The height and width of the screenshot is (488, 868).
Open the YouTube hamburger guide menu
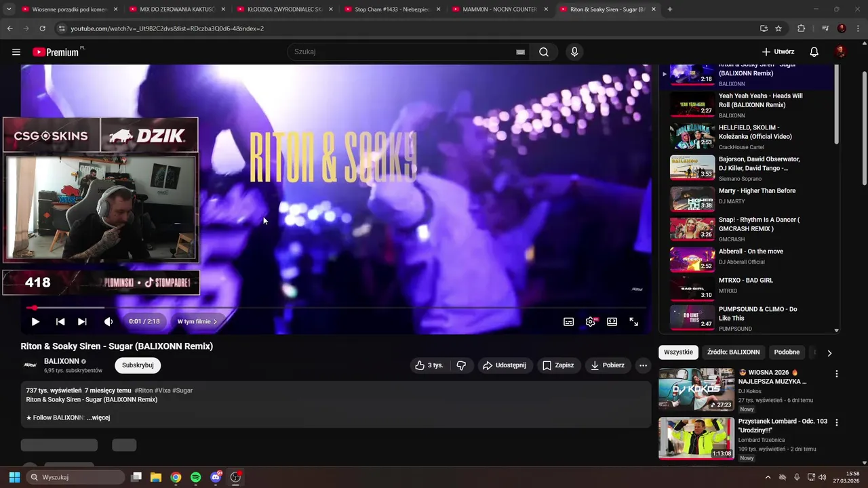(16, 52)
